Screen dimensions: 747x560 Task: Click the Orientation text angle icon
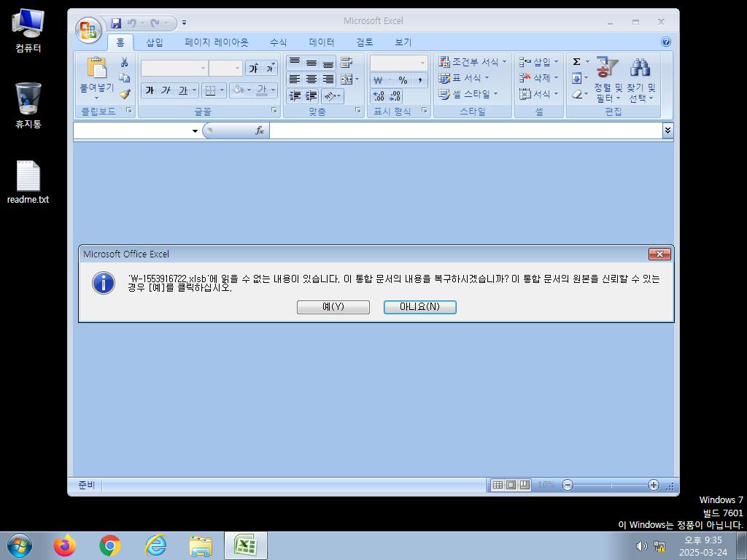pyautogui.click(x=332, y=96)
